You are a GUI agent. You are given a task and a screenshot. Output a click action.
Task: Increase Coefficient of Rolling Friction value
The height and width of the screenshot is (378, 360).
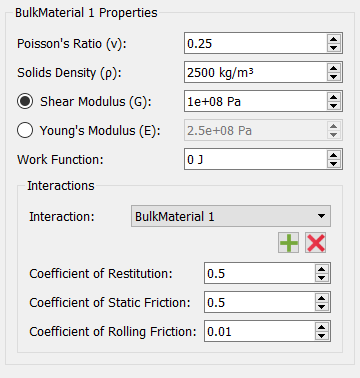[321, 327]
